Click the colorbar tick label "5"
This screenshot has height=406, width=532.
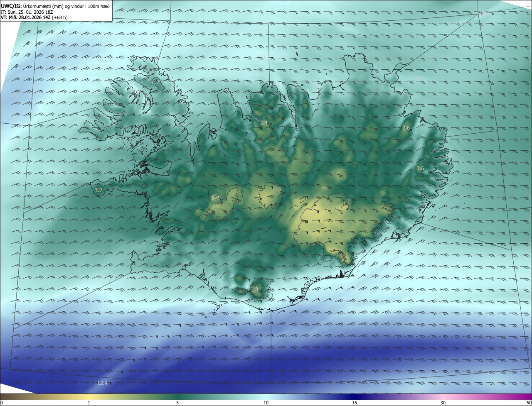pyautogui.click(x=177, y=403)
